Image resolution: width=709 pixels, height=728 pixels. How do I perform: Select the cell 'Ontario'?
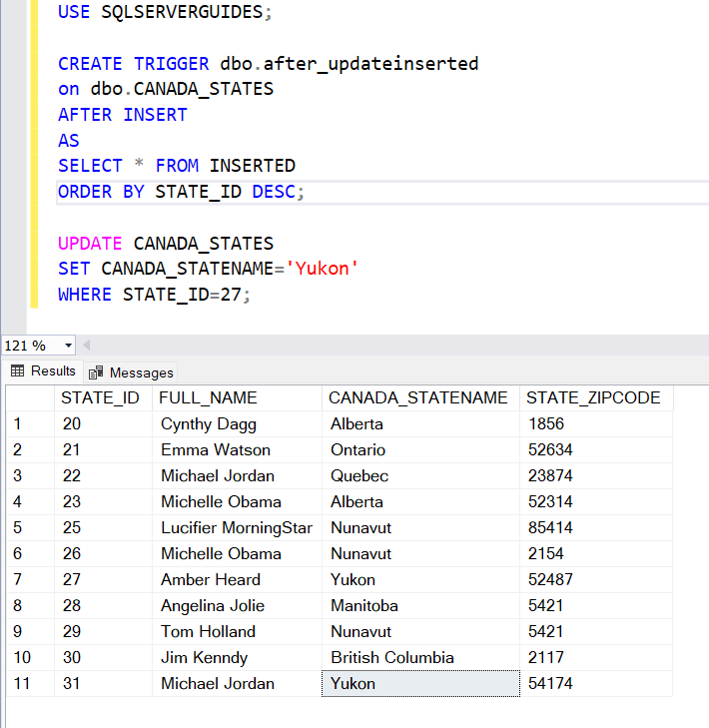420,450
